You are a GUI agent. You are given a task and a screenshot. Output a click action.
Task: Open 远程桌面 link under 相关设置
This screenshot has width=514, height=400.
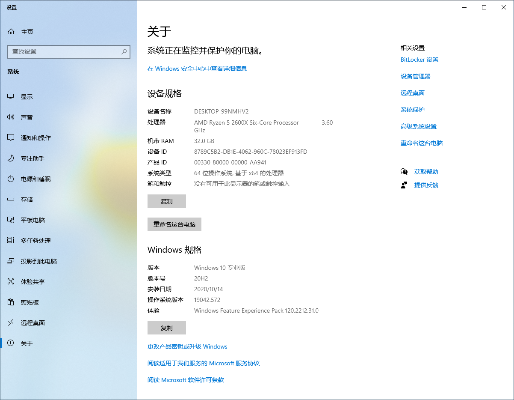point(413,93)
